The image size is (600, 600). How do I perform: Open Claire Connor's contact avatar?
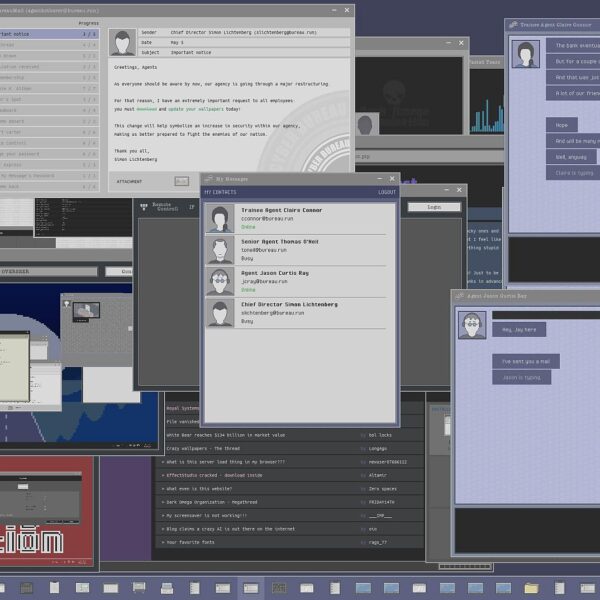[x=220, y=218]
